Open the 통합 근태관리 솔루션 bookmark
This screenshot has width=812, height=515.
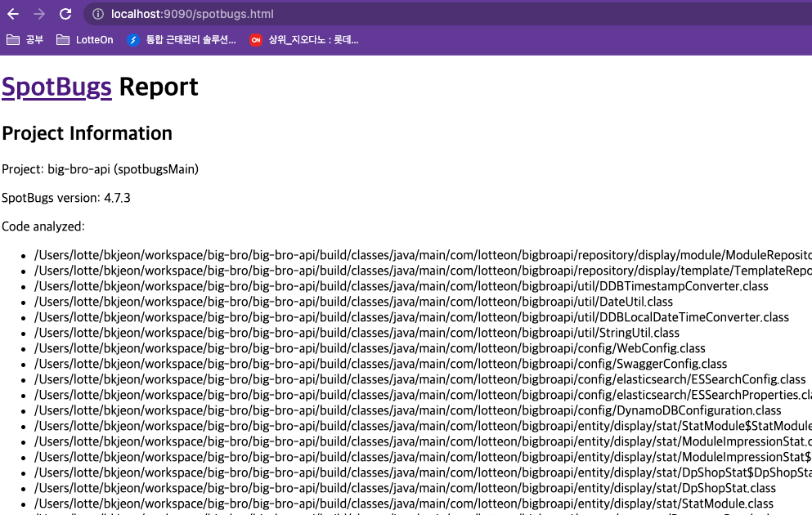click(182, 40)
